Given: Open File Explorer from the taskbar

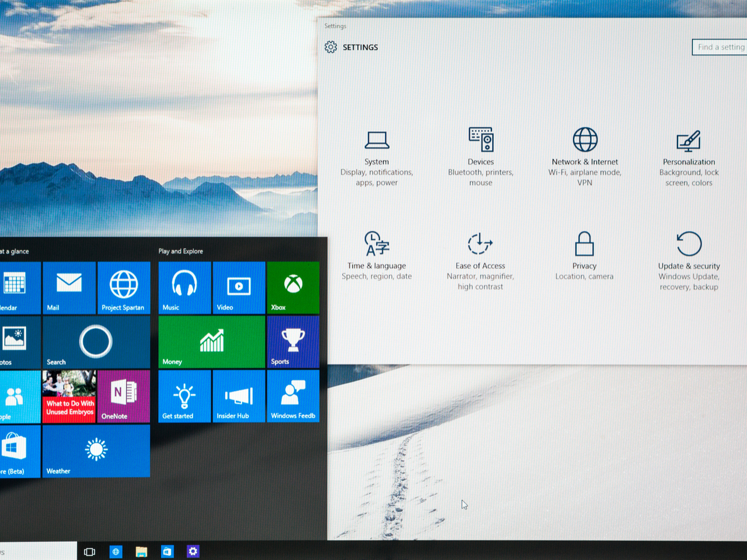Looking at the screenshot, I should 141,551.
